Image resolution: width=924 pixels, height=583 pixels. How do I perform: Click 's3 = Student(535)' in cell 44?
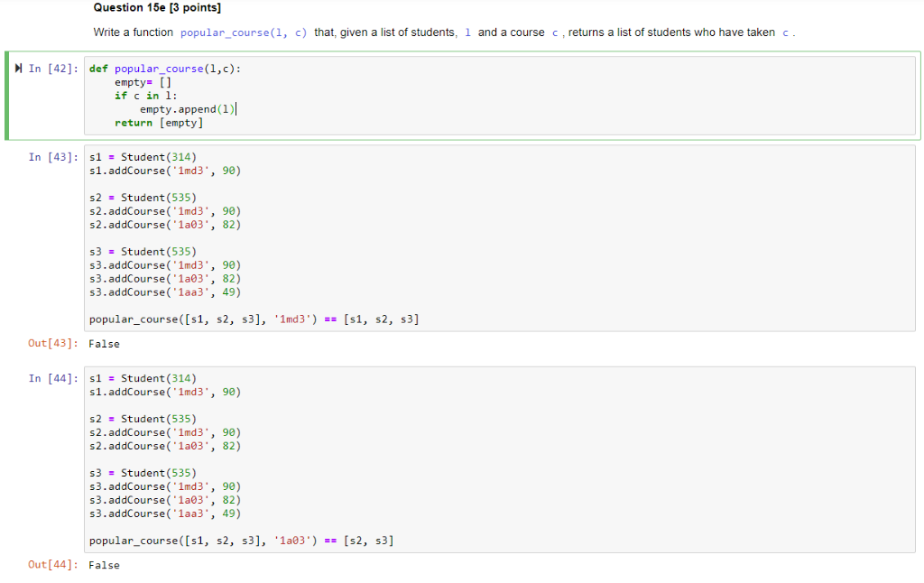143,473
